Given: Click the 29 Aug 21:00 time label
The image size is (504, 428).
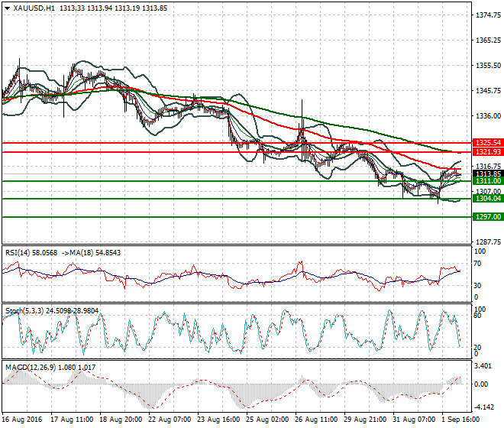Looking at the screenshot, I should click(x=365, y=420).
